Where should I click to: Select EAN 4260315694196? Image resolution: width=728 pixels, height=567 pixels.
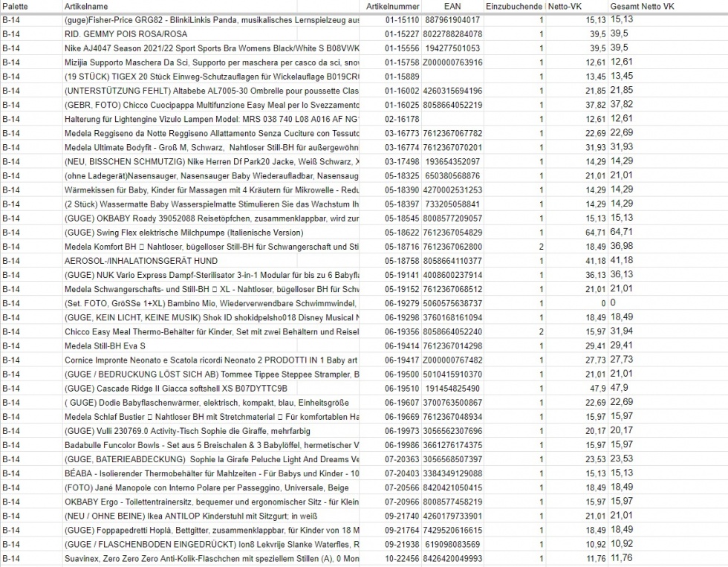coord(452,91)
